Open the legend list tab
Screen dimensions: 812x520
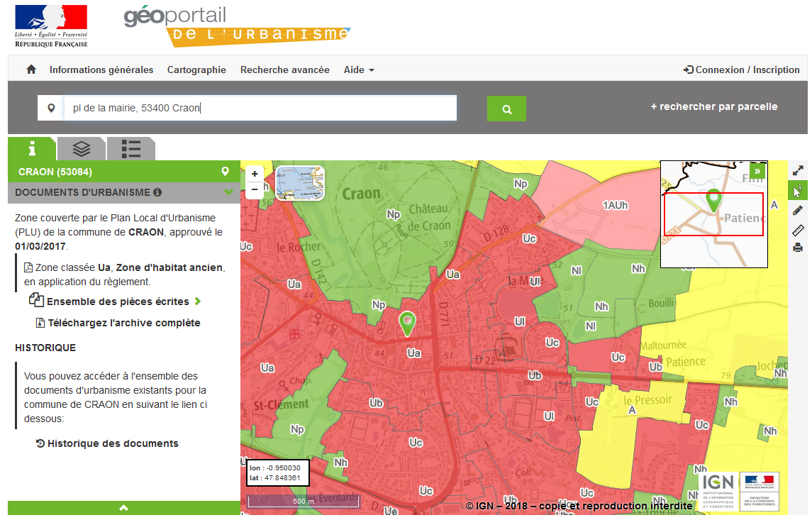[130, 148]
